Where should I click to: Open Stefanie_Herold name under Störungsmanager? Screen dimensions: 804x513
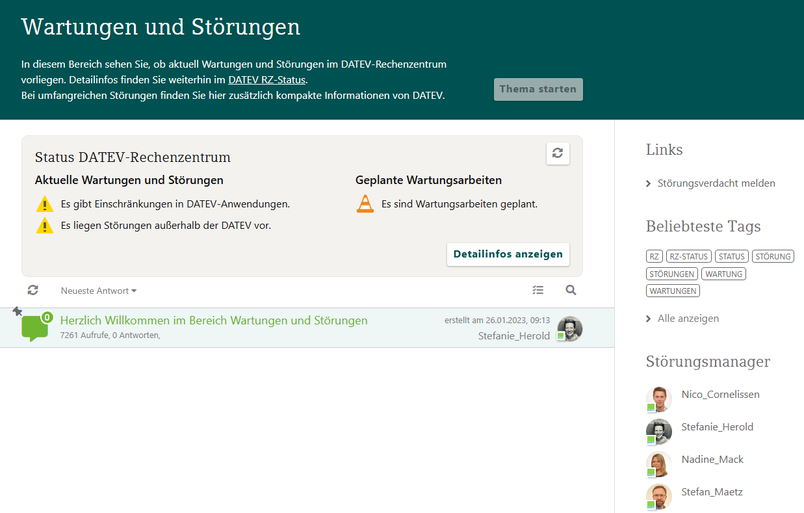[x=717, y=427]
